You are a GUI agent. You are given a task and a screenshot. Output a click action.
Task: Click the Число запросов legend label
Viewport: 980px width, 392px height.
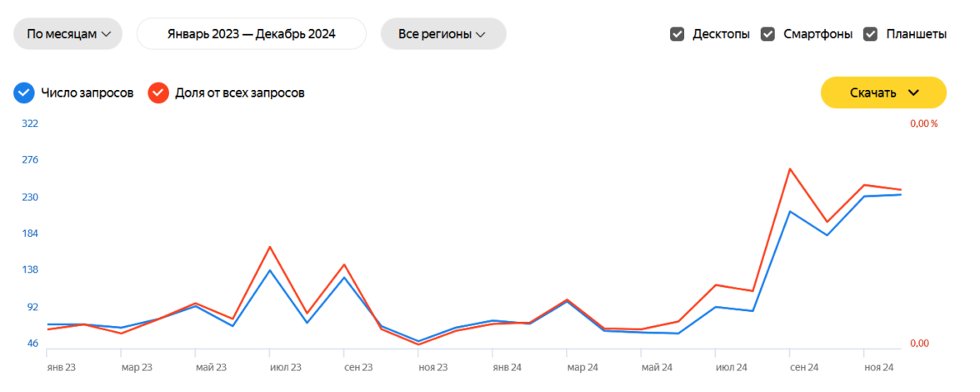(87, 93)
